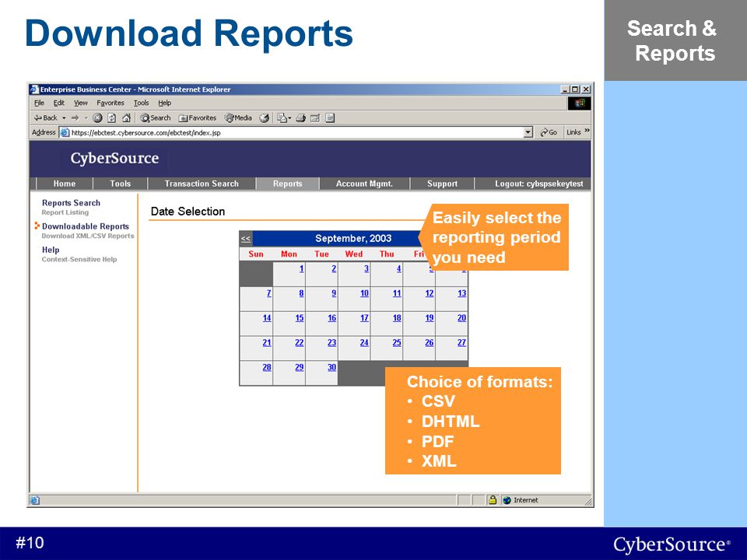The image size is (747, 560).
Task: Go to the previous month with << button
Action: pyautogui.click(x=246, y=239)
